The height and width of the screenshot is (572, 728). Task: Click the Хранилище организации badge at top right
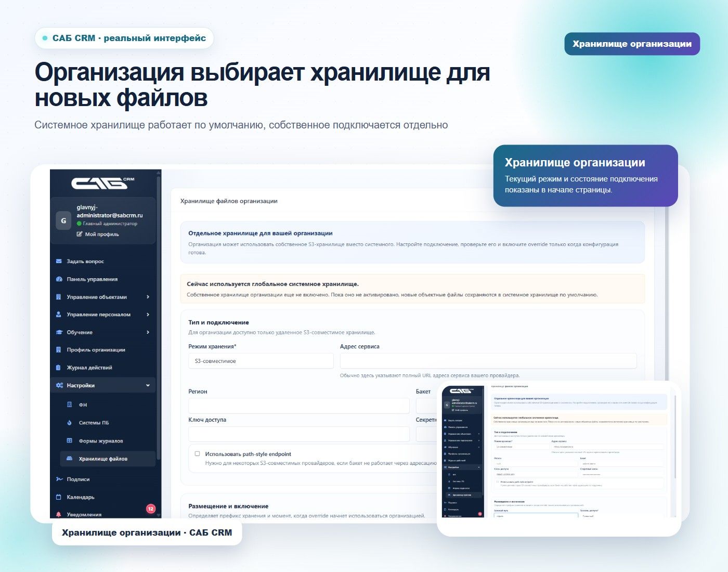632,44
